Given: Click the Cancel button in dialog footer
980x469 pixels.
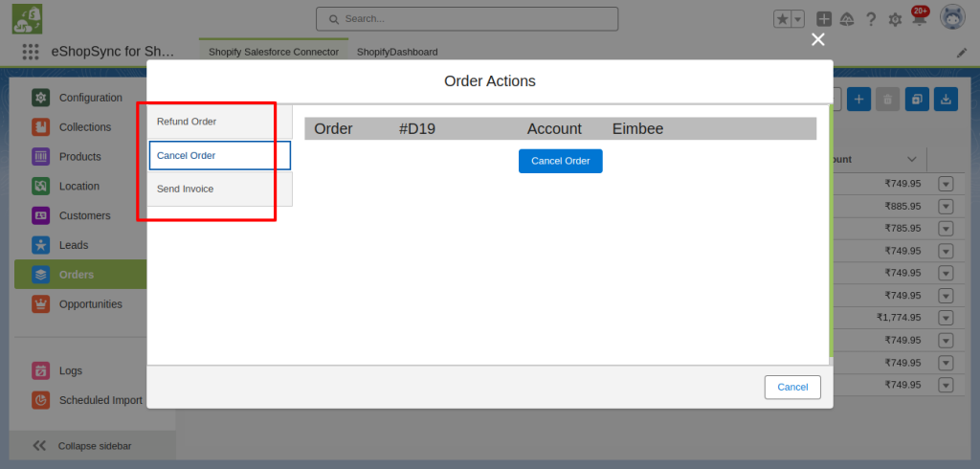Looking at the screenshot, I should 791,387.
